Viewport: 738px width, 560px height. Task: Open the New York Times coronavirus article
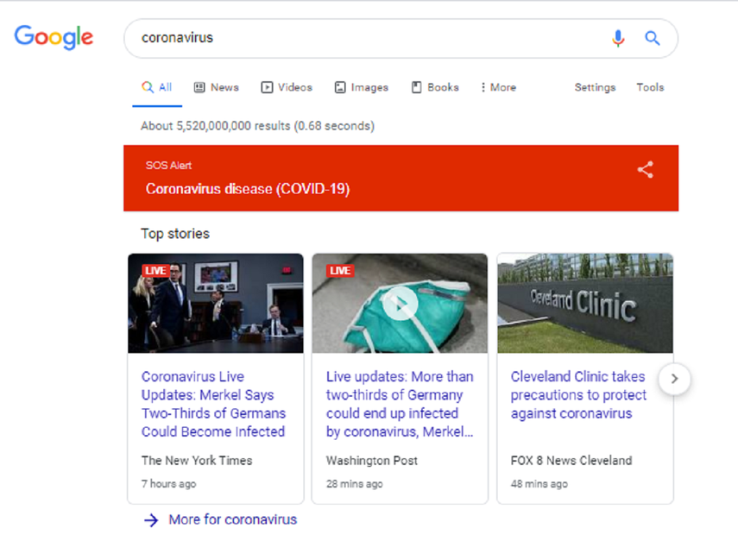(213, 404)
